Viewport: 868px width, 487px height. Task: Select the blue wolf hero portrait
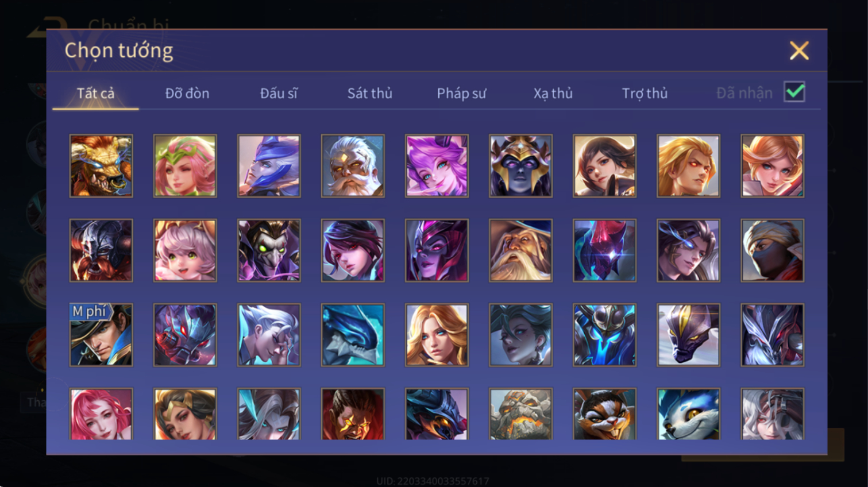[x=688, y=414]
